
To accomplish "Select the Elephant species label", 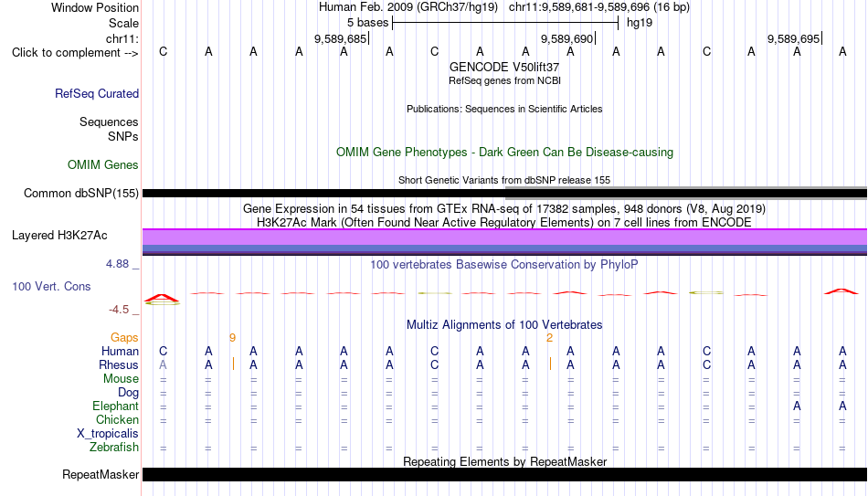I will [x=115, y=406].
